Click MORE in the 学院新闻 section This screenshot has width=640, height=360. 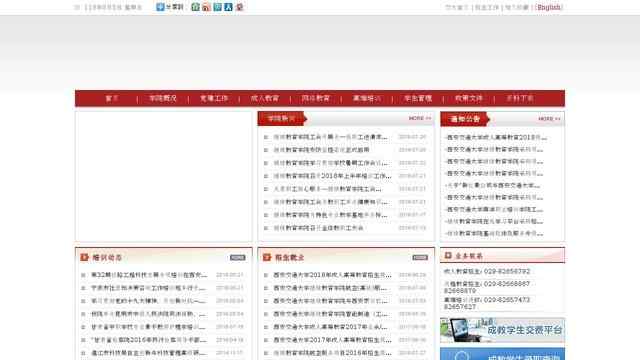click(420, 118)
